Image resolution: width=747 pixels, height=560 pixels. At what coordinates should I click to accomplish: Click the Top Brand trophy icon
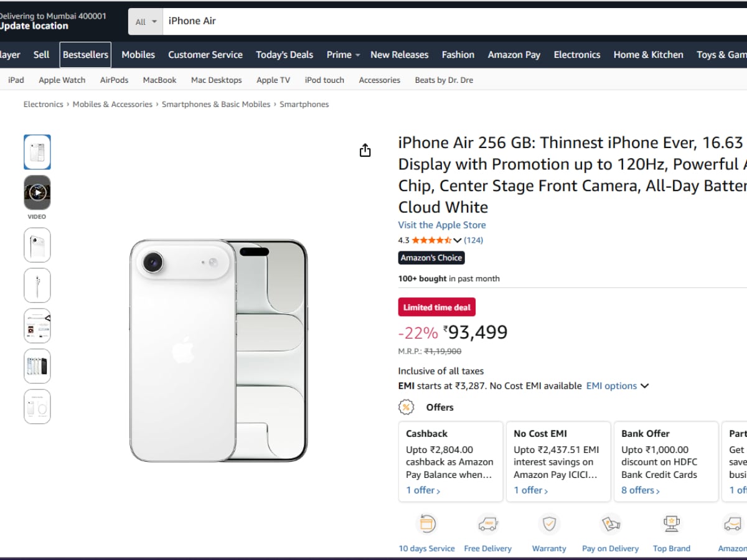coord(671,525)
